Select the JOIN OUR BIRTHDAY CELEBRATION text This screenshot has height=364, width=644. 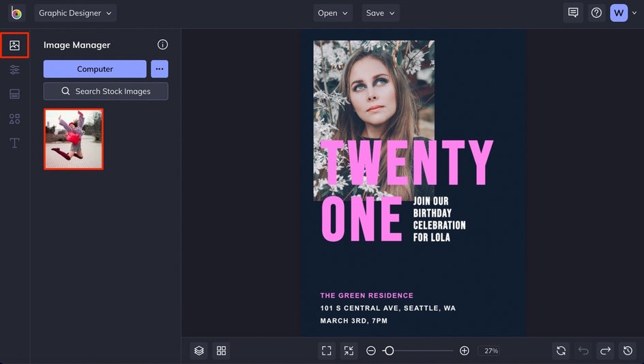(x=439, y=219)
